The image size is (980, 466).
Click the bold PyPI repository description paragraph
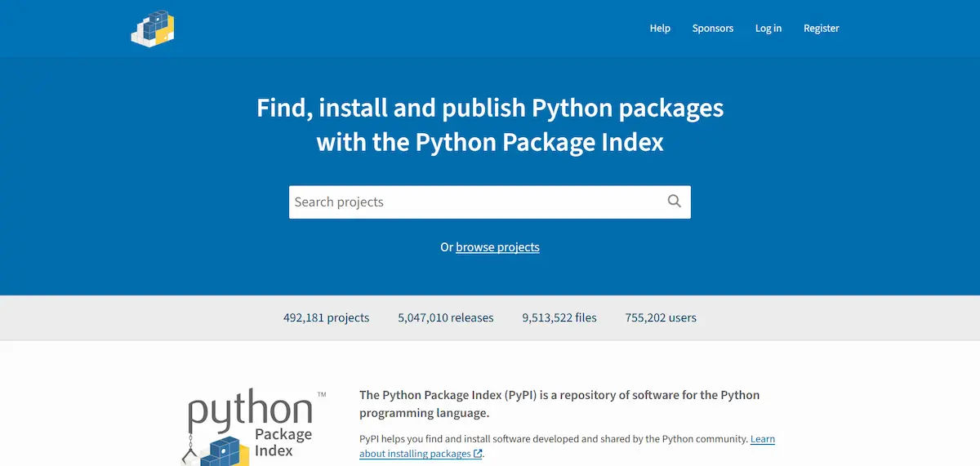point(559,404)
